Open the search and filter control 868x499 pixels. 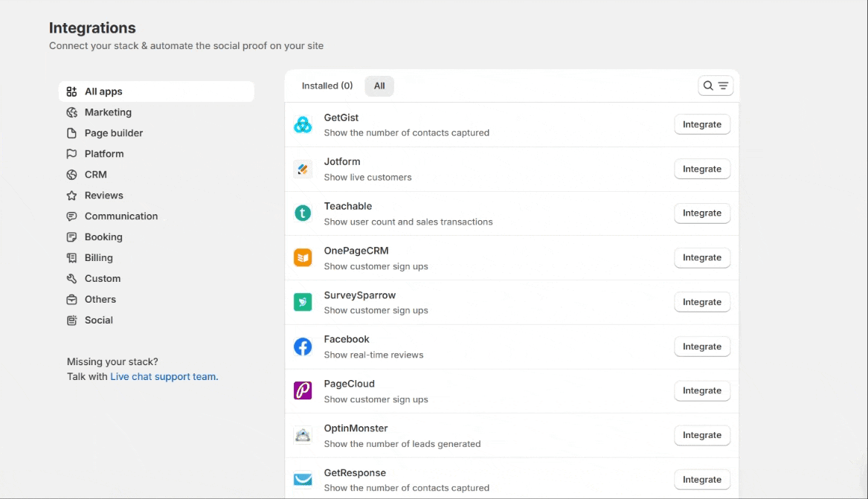tap(716, 86)
